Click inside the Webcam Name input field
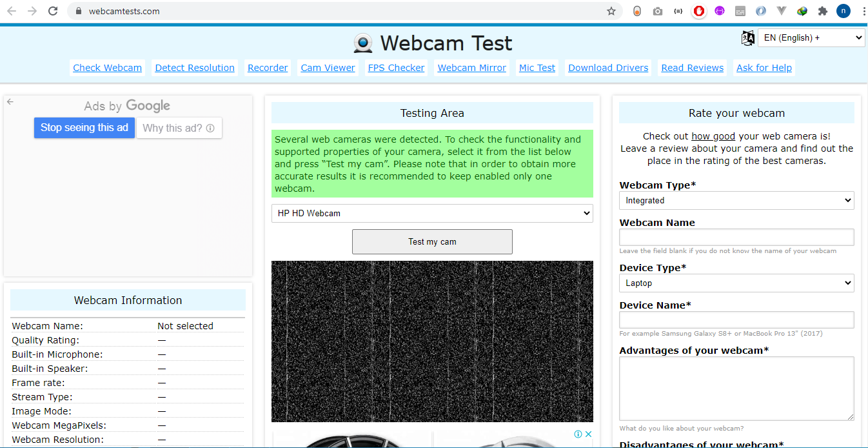Screen dimensions: 868x448 click(x=736, y=237)
